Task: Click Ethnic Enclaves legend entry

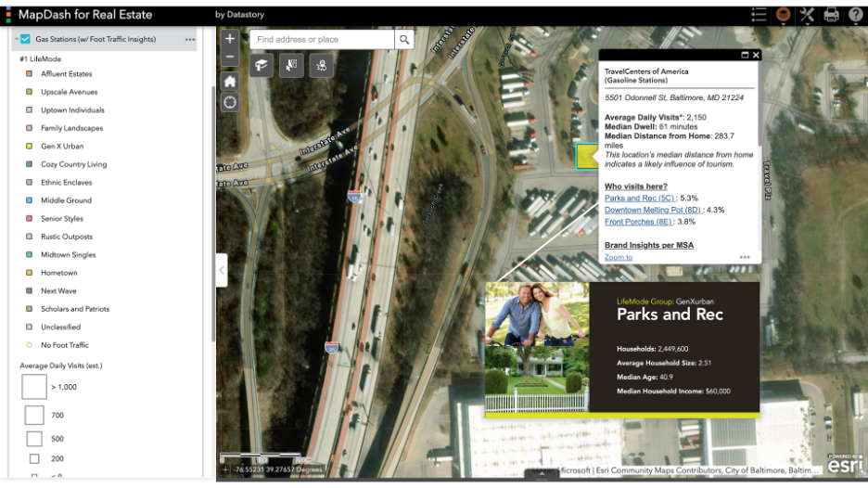Action: pyautogui.click(x=67, y=182)
